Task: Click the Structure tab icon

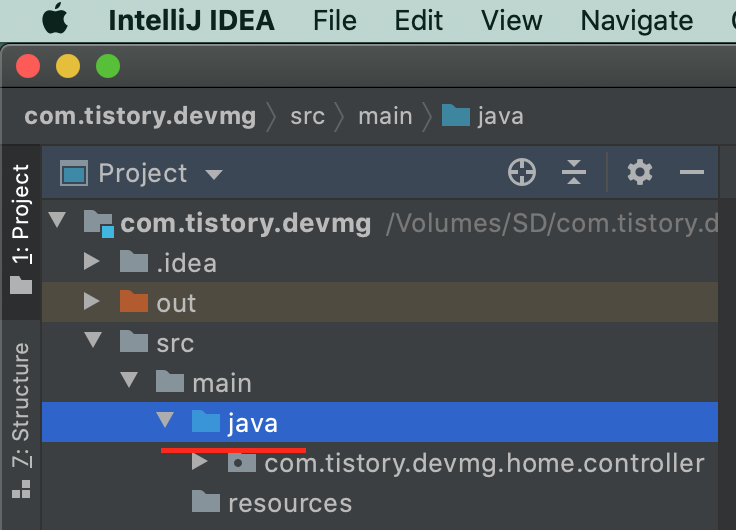Action: 21,489
